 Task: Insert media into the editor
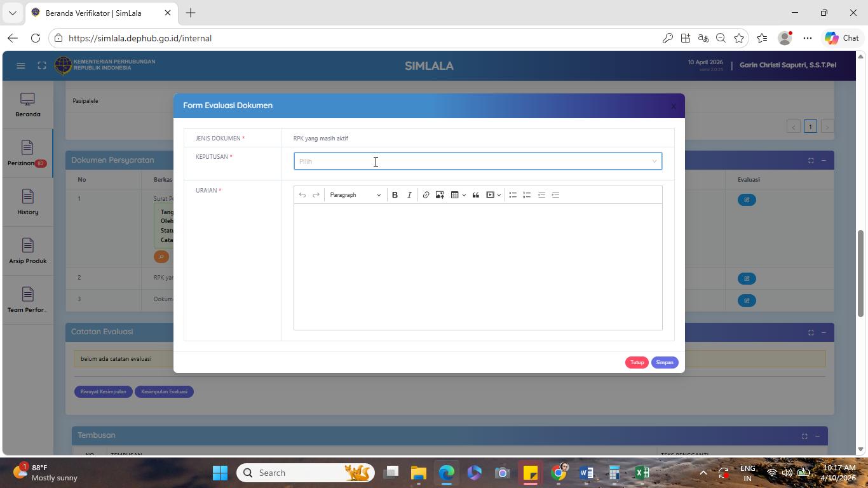click(490, 195)
